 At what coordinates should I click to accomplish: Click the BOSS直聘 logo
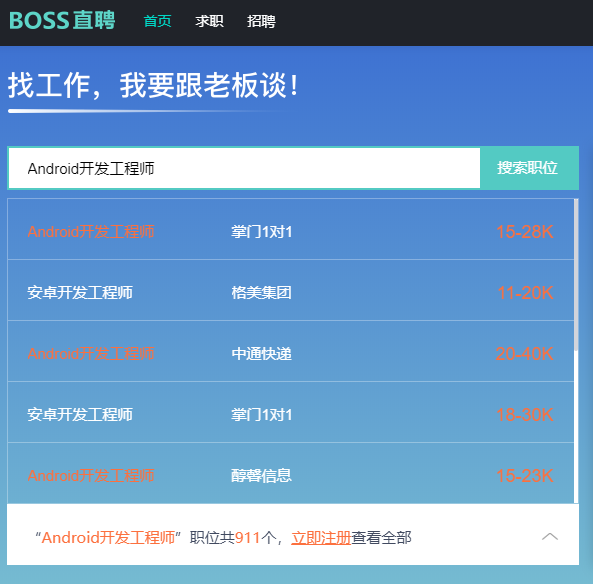click(x=62, y=20)
